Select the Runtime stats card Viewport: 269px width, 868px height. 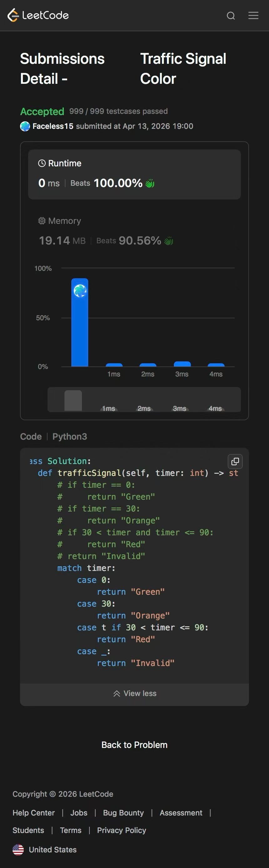[134, 174]
